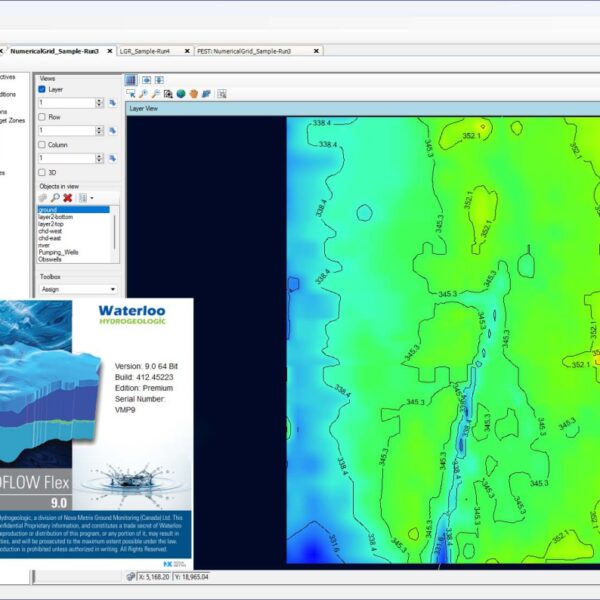Click the Y coordinate status field
Image resolution: width=600 pixels, height=600 pixels.
tap(192, 577)
